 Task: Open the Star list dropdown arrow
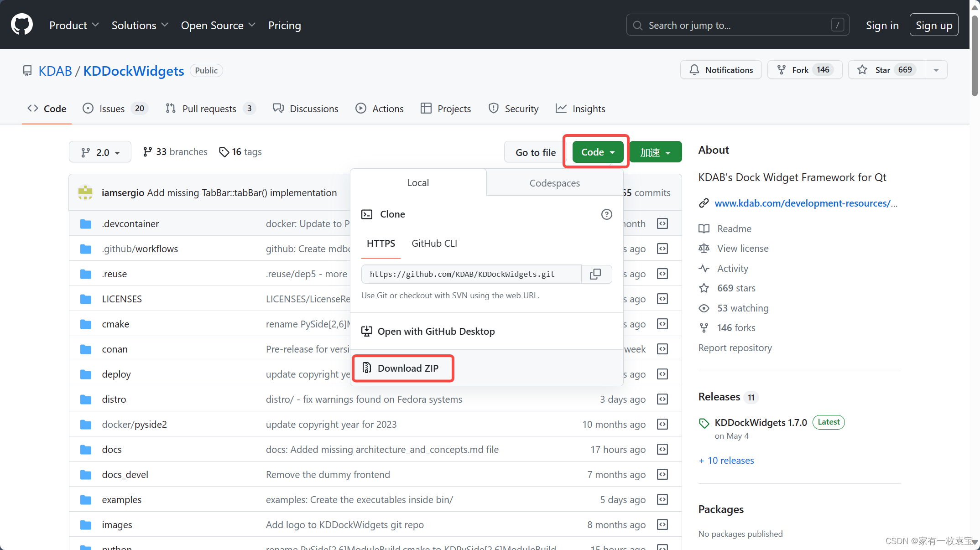click(936, 70)
